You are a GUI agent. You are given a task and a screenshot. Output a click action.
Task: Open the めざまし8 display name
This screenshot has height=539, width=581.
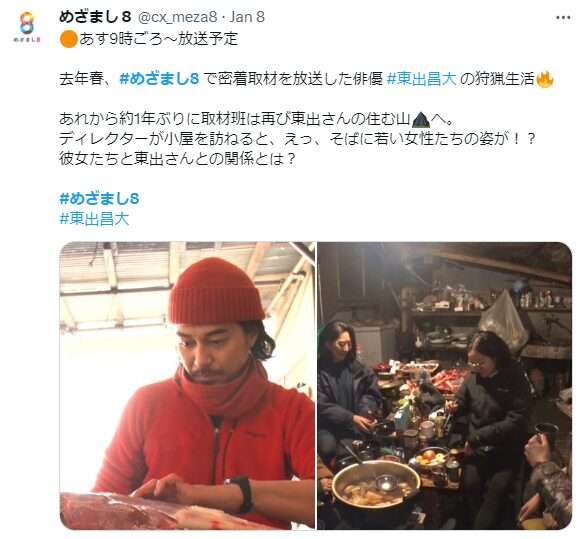tap(95, 17)
